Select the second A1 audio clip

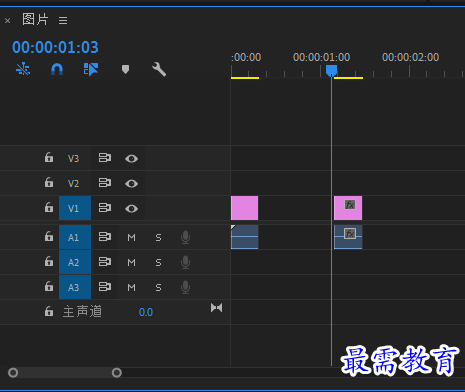pyautogui.click(x=348, y=237)
